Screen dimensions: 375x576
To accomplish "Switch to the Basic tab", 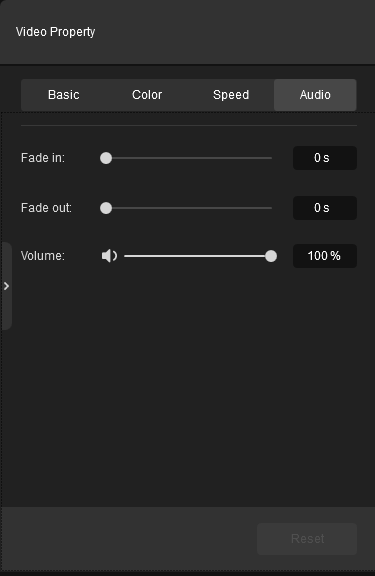I will [x=64, y=95].
